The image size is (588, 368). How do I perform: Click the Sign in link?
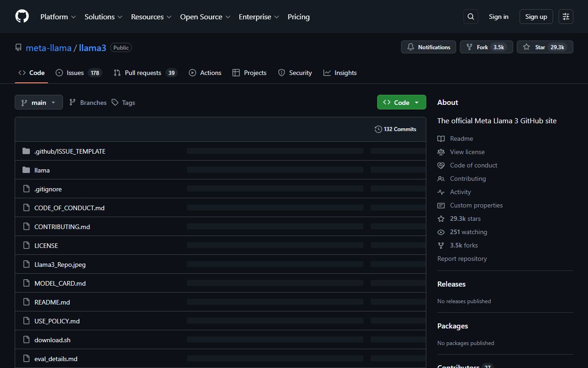(498, 17)
